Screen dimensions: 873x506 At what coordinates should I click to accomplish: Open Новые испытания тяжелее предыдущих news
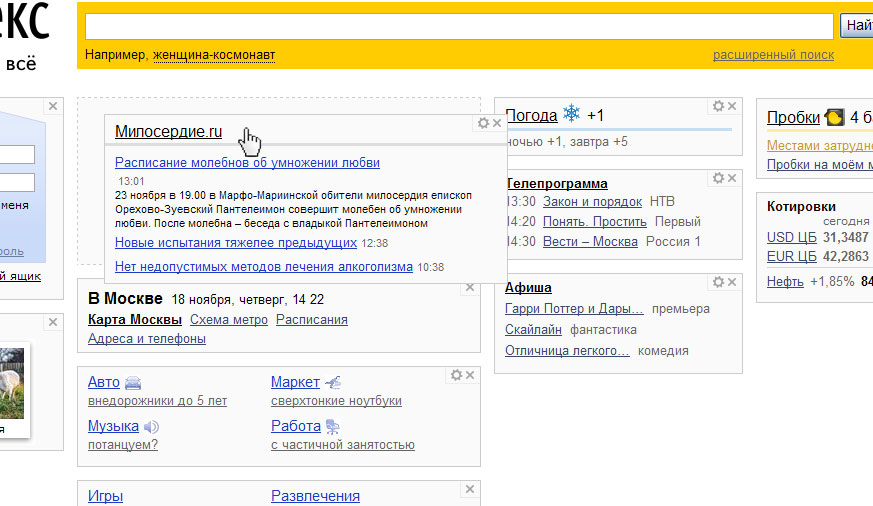tap(236, 243)
